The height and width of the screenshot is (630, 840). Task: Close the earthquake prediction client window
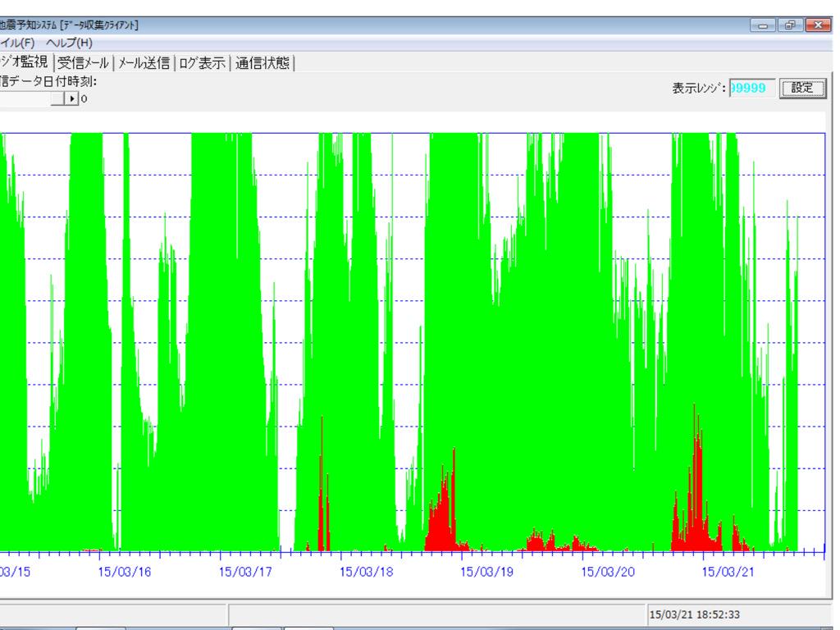pos(818,25)
